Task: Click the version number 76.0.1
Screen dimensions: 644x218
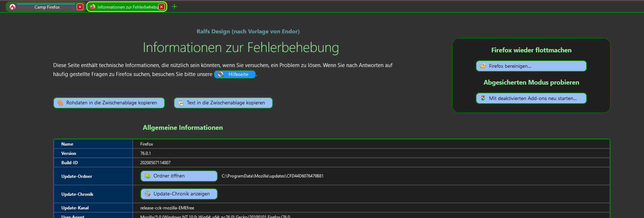Action: tap(145, 153)
